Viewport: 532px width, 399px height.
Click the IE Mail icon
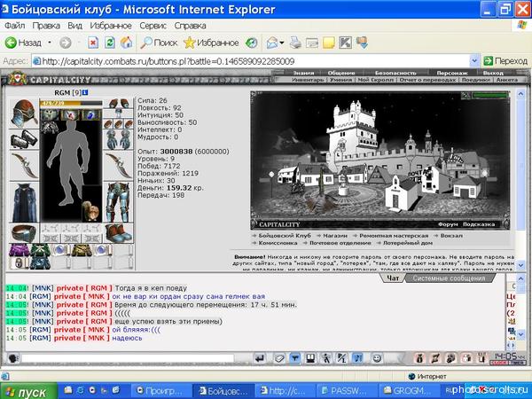pyautogui.click(x=272, y=43)
